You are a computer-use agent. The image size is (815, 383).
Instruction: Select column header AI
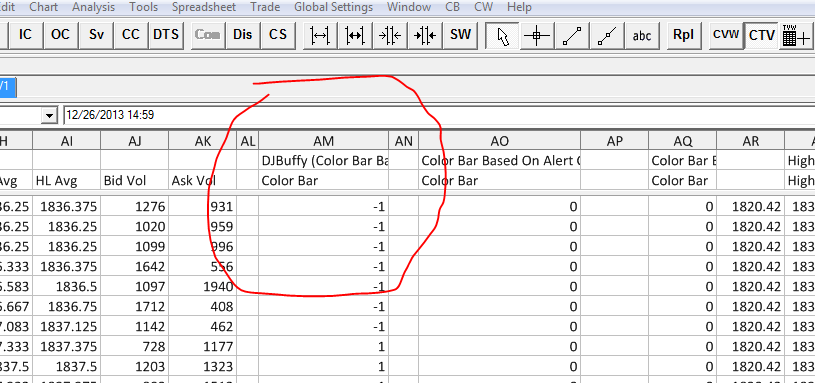coord(67,141)
